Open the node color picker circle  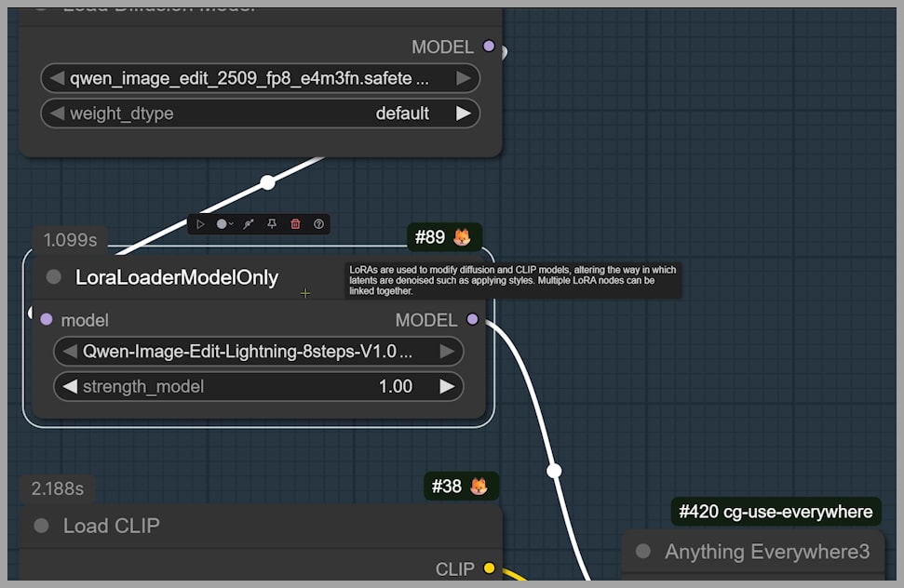[222, 224]
